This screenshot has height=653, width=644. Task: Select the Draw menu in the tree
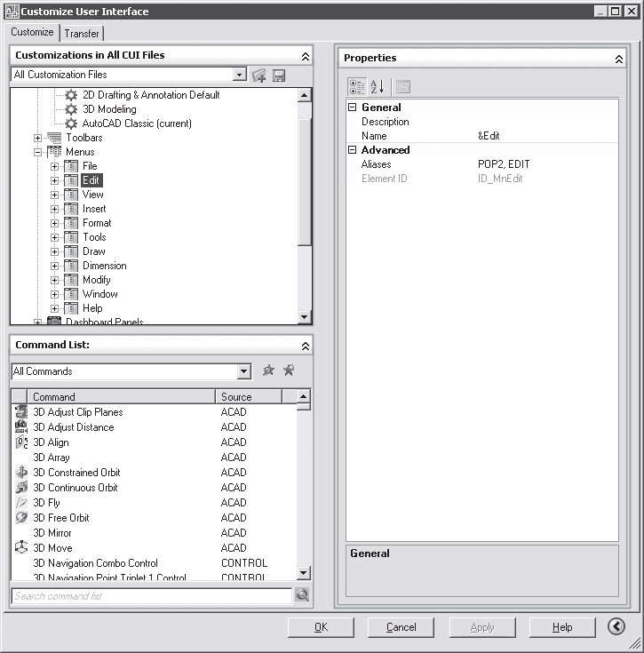click(x=94, y=251)
